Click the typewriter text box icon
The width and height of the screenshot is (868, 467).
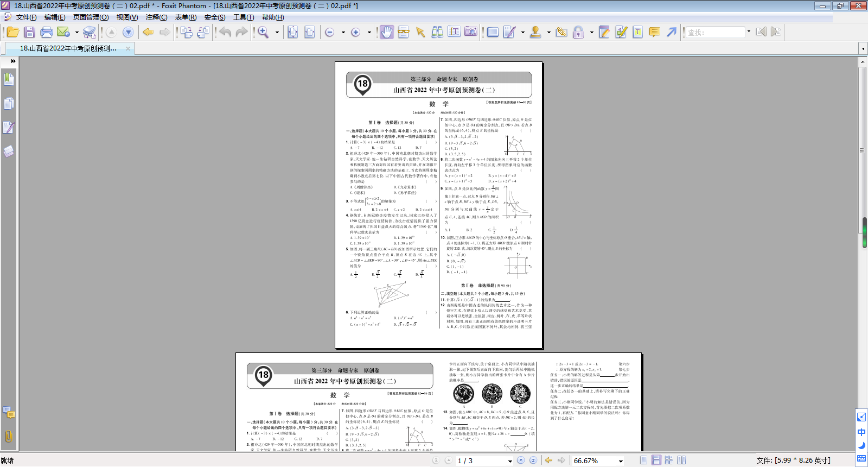638,33
